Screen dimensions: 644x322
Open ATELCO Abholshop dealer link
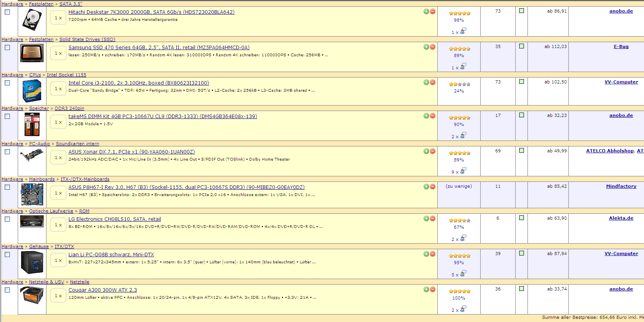point(610,151)
